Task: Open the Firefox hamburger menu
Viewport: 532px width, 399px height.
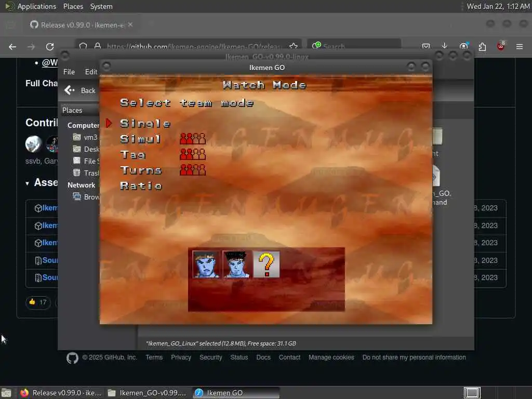Action: pos(520,46)
